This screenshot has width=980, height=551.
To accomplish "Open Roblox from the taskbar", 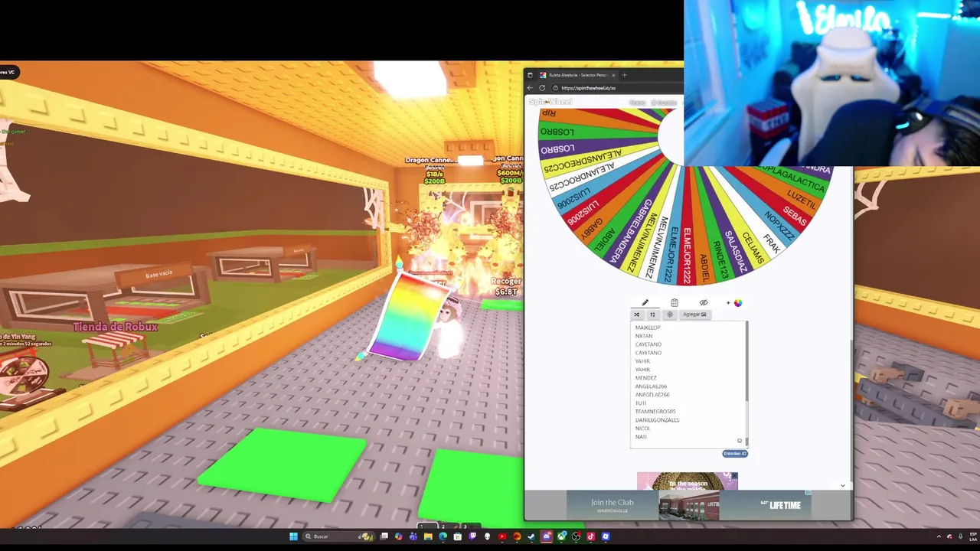I will pyautogui.click(x=606, y=536).
